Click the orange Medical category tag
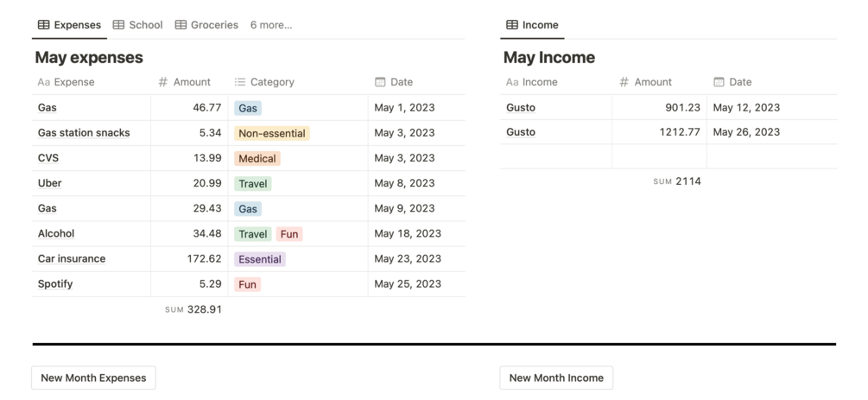The image size is (868, 400). point(257,158)
